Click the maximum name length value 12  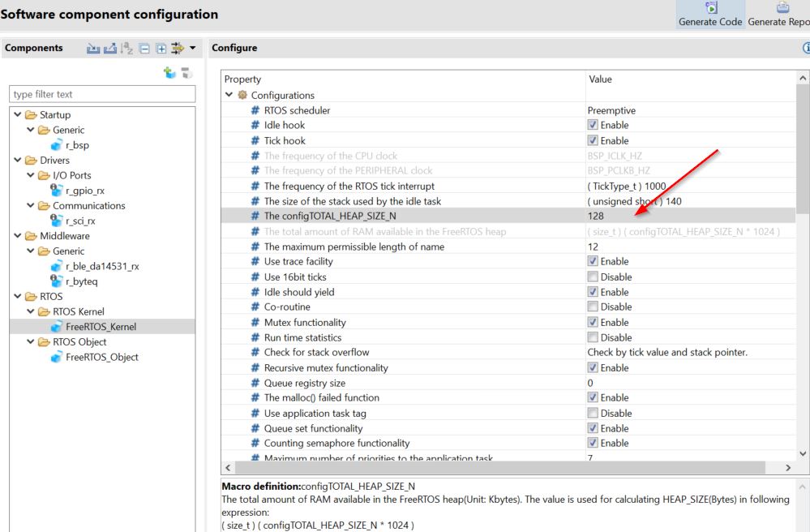pyautogui.click(x=593, y=247)
